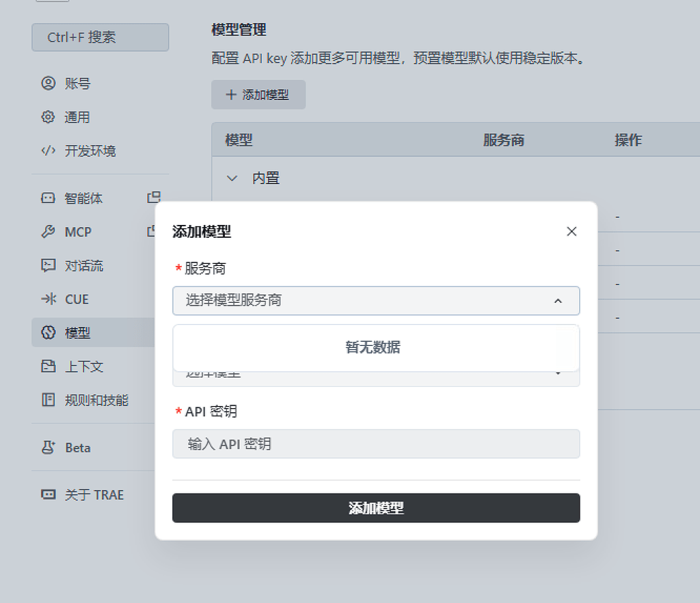Click the 输入 API 密钥 input field
The image size is (700, 603).
point(376,444)
